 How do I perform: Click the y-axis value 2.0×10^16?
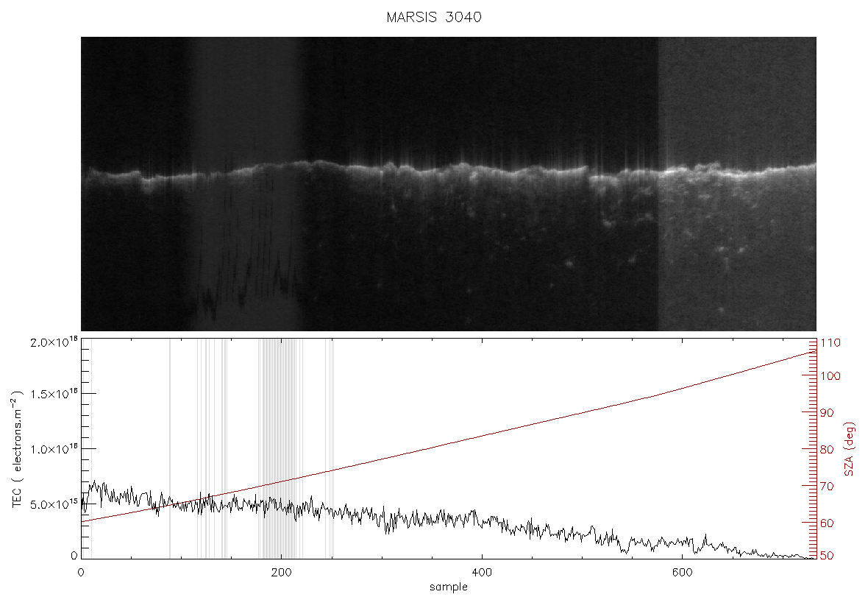point(54,342)
